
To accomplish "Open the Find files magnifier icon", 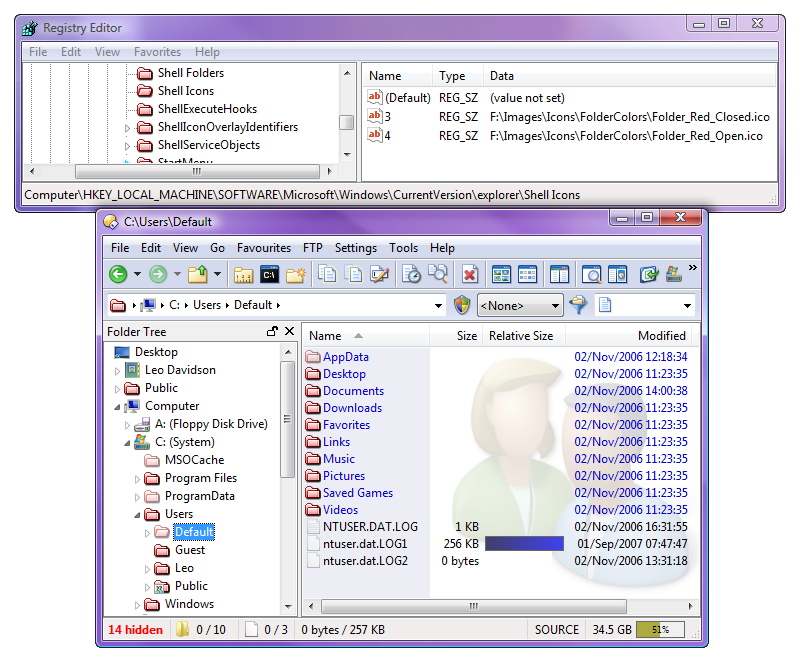I will tap(438, 274).
